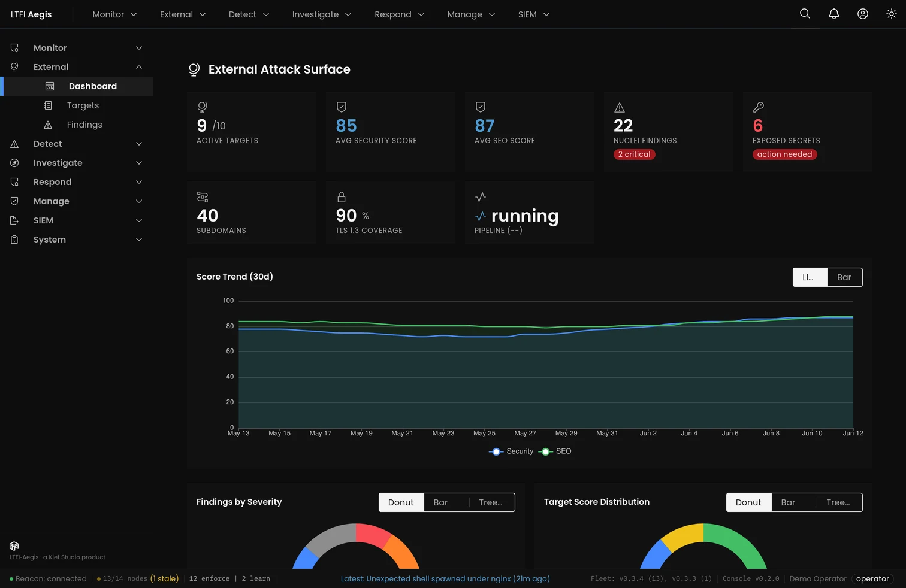The image size is (906, 588).
Task: Open the Respond top menu
Action: [400, 14]
